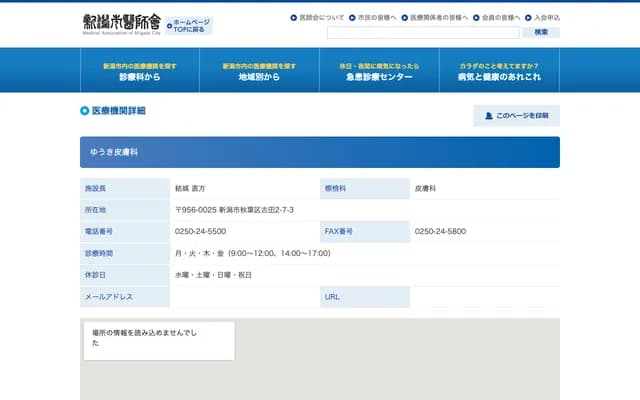
Task: Select the address 〒956-0025 新潟市秋葉区古田2-7-3
Action: 234,210
